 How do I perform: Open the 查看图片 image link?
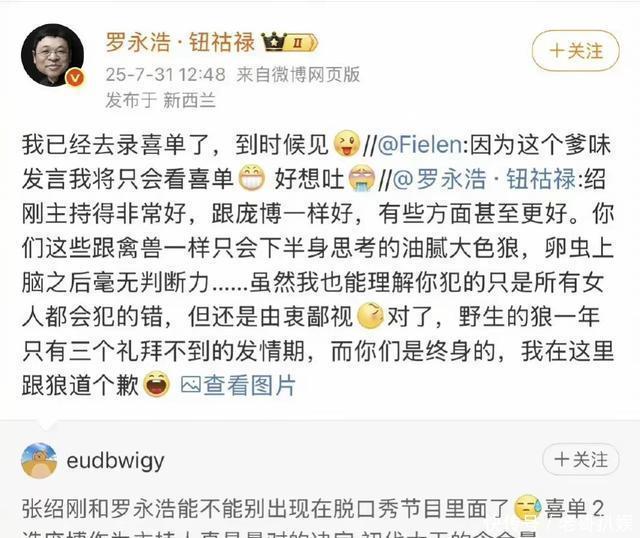coord(249,385)
